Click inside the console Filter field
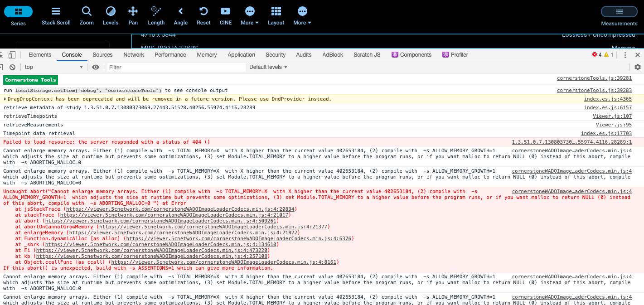644x305 pixels. [177, 67]
